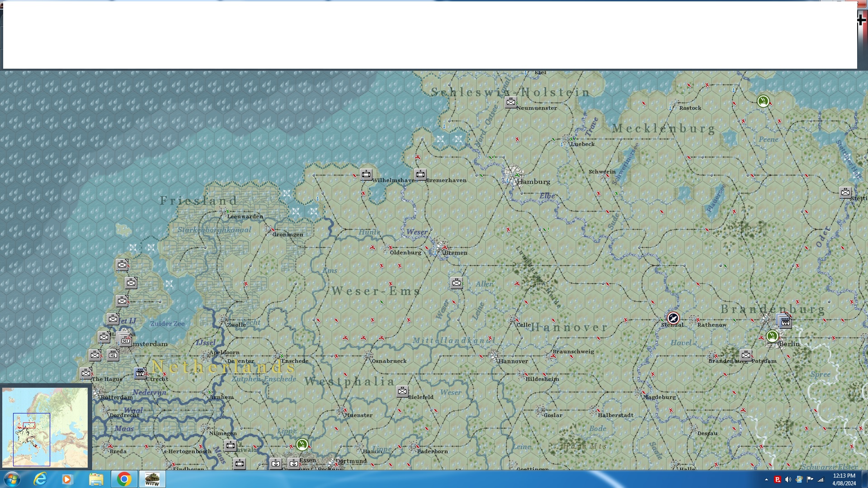The height and width of the screenshot is (488, 868).
Task: Click the SEC security unit at Amsterdam
Action: (x=125, y=341)
